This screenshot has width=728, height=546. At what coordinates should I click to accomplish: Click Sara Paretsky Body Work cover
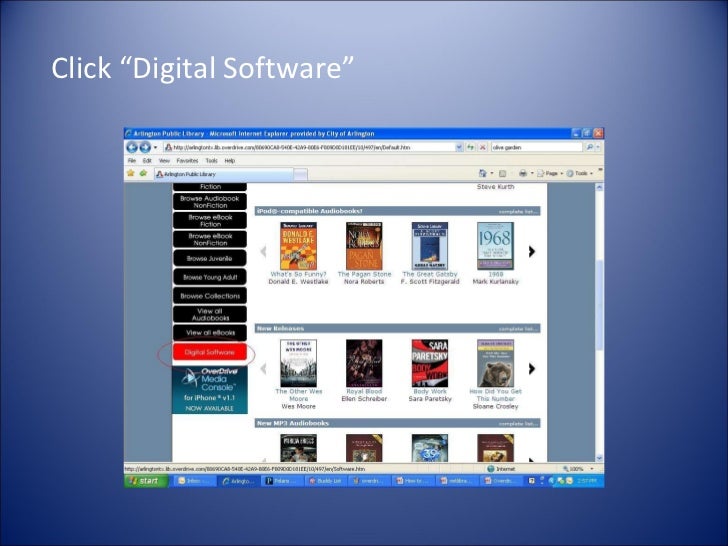pos(430,363)
